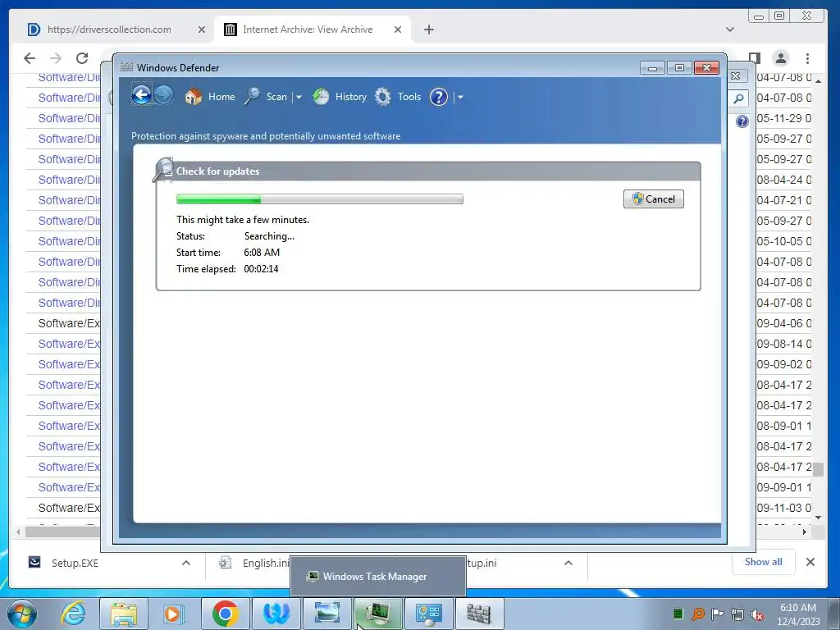Open Chrome tab search chevron
The height and width of the screenshot is (630, 840).
[729, 30]
